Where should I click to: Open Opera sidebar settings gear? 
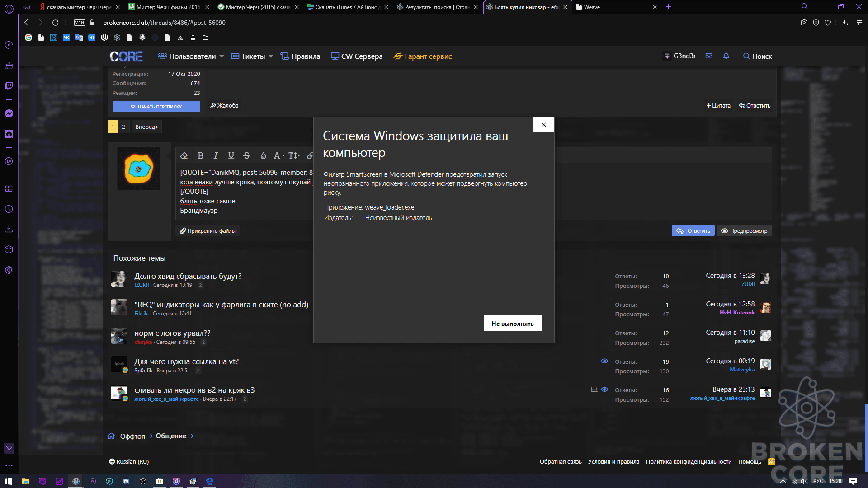coord(9,270)
